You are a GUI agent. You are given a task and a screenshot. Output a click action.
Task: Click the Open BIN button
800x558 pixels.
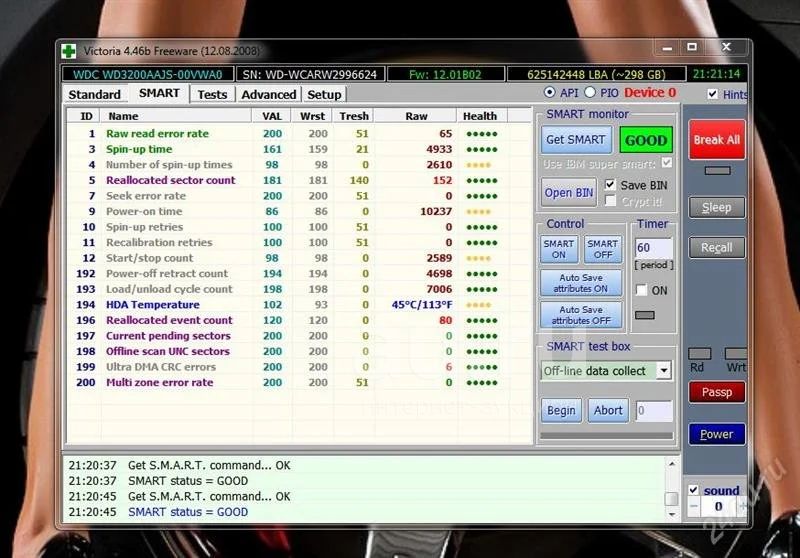568,192
